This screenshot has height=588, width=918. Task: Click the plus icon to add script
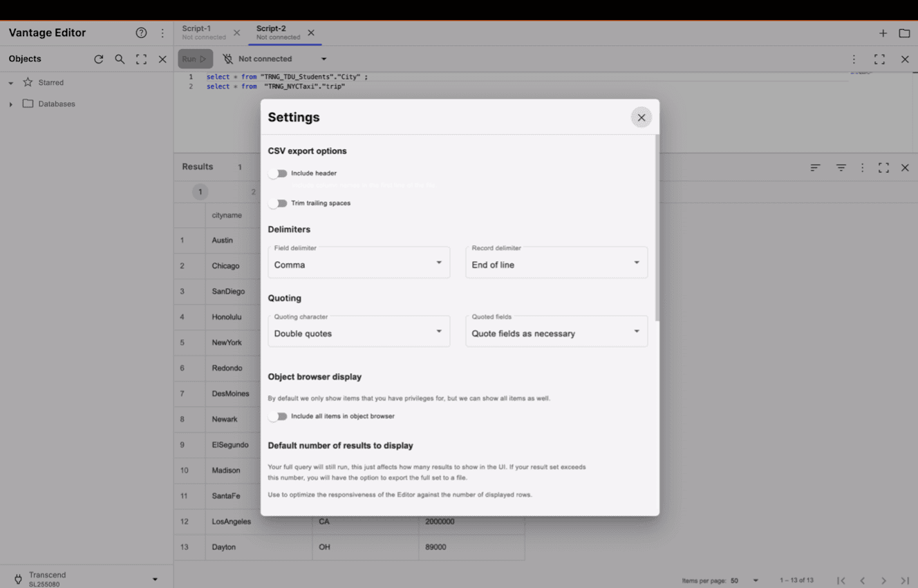[x=883, y=33]
